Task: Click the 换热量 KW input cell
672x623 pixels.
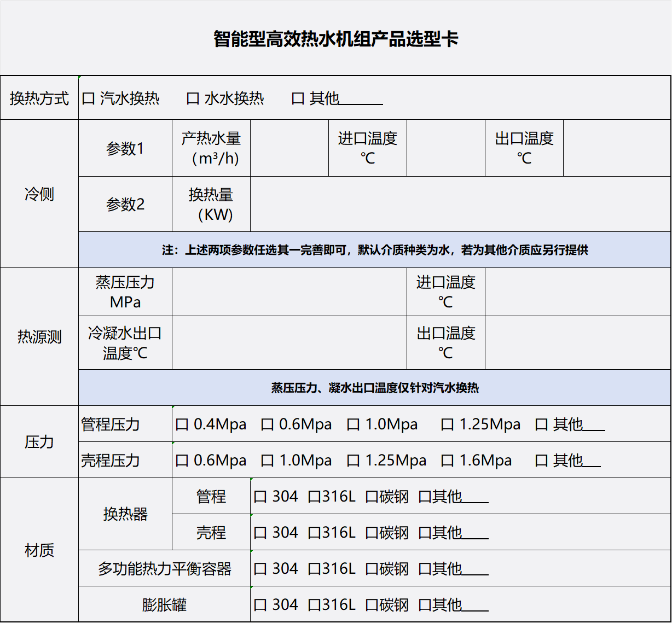Action: pos(460,203)
